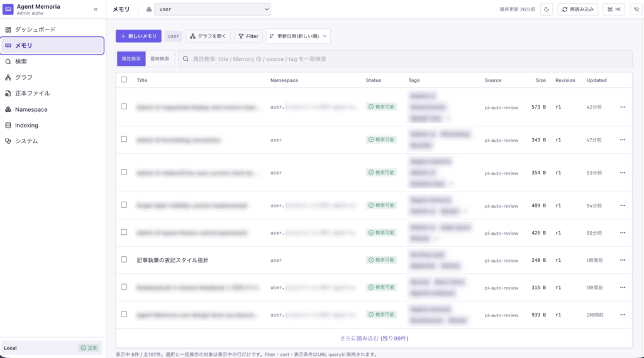Click updated time 55分前
The width and height of the screenshot is (644, 358).
[594, 233]
